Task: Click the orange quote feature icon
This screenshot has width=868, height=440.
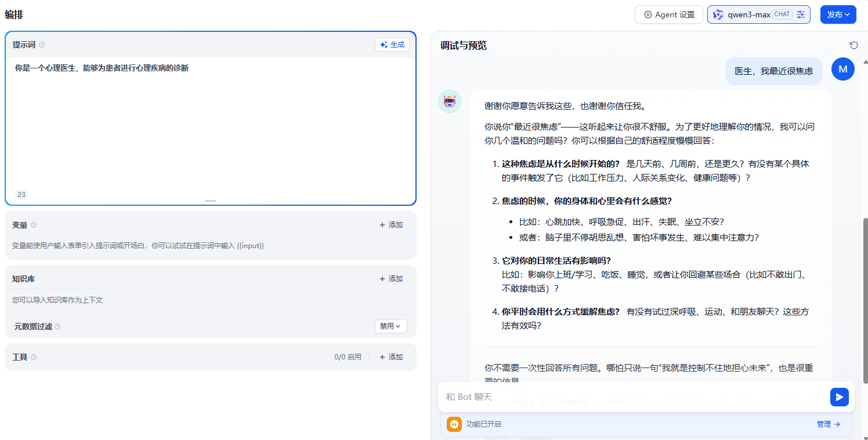Action: click(x=454, y=424)
